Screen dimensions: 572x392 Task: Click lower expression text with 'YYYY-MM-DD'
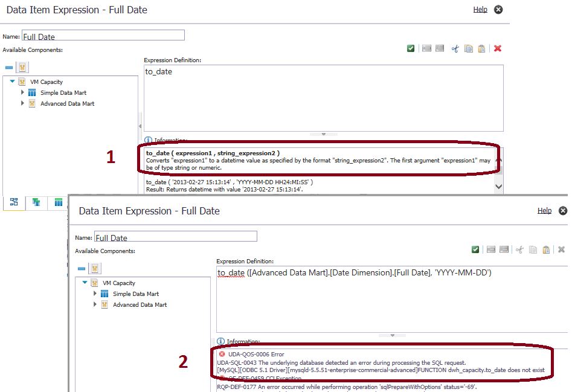pyautogui.click(x=355, y=272)
